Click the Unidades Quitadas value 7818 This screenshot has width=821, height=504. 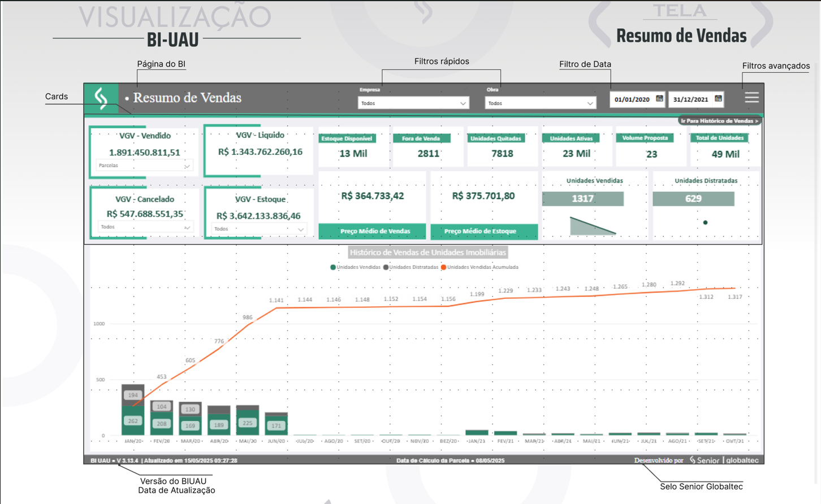click(x=502, y=154)
